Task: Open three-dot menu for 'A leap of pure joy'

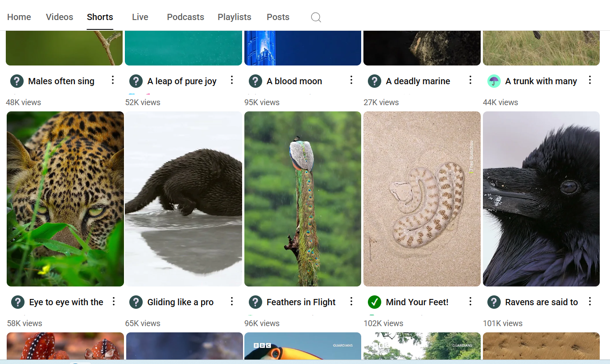Action: (x=232, y=80)
